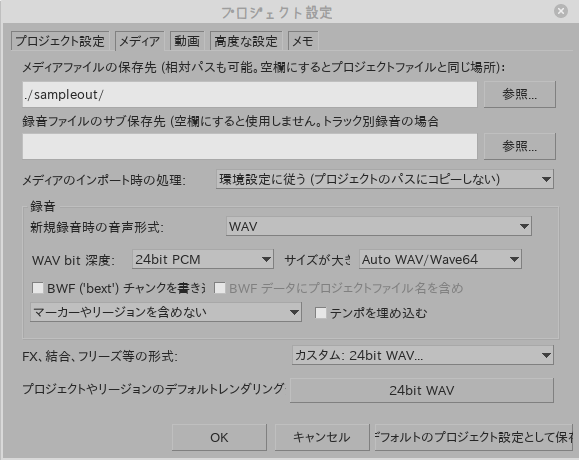The image size is (579, 460).
Task: Click the メディアのインポート時の処理 label
Action: point(104,180)
